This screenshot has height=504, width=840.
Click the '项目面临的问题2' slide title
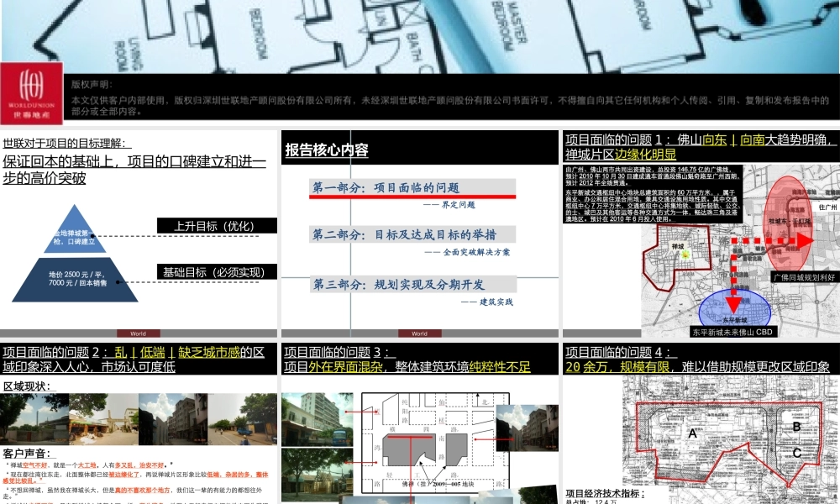coord(134,360)
